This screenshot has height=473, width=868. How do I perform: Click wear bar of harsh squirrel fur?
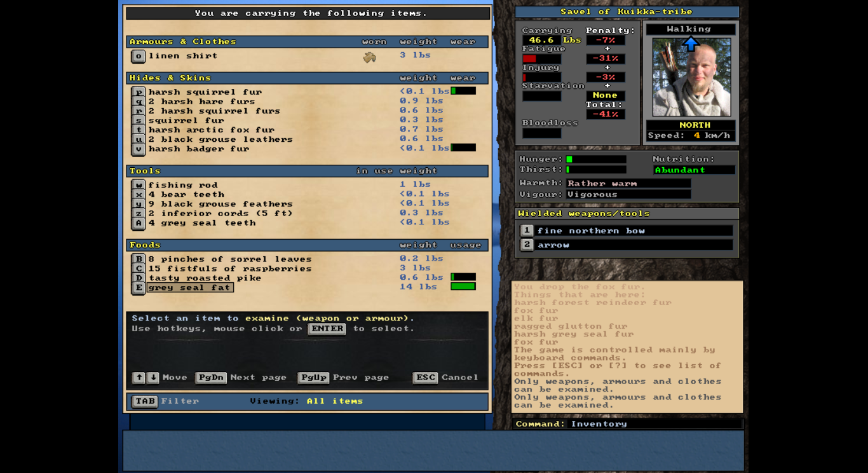click(463, 91)
